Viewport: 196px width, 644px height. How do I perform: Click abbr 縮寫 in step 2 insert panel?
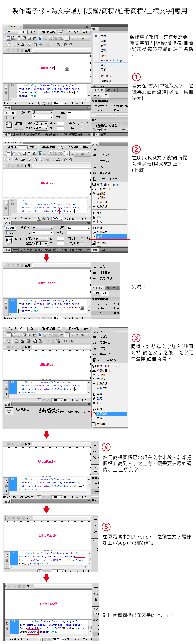tap(99, 167)
